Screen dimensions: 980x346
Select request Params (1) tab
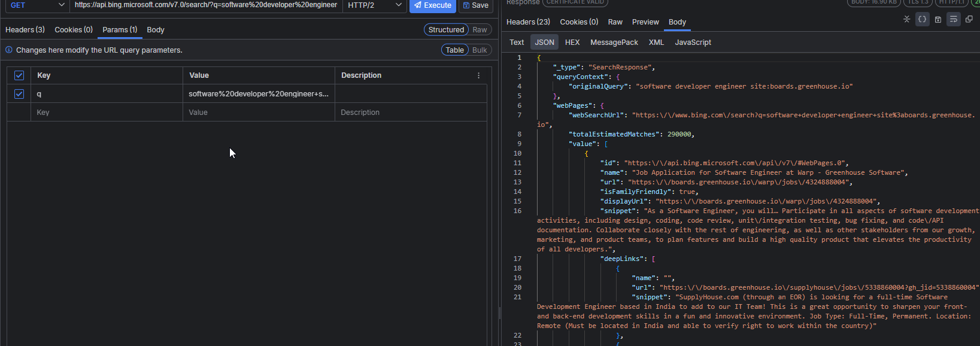pyautogui.click(x=120, y=29)
